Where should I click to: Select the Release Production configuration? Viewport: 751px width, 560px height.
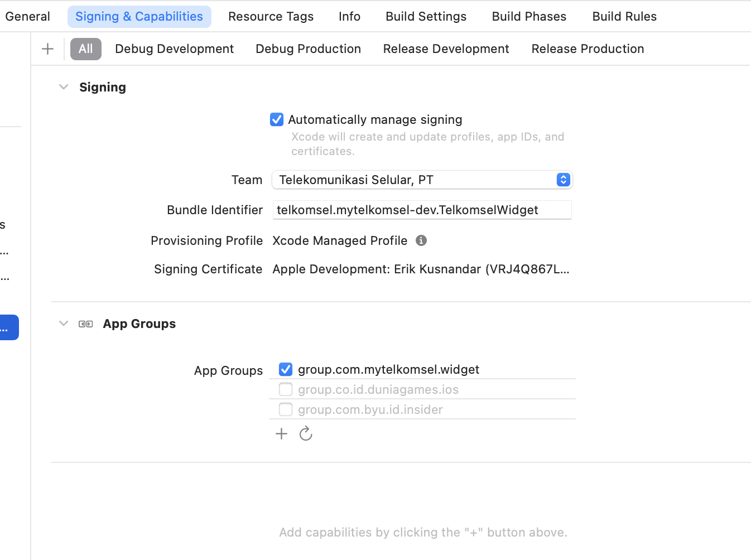click(x=588, y=49)
